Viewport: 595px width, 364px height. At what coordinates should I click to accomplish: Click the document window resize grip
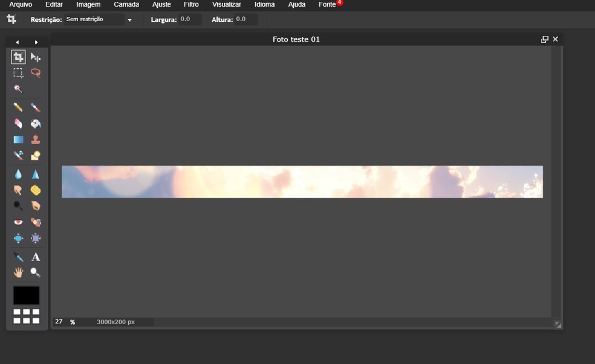pos(558,325)
